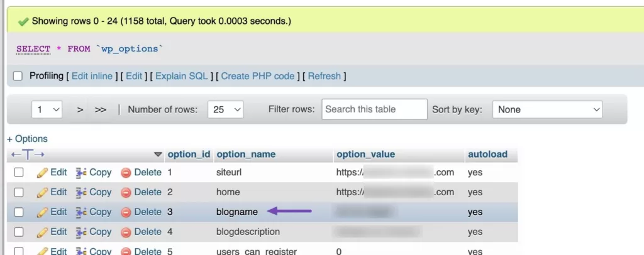Open the page number dropdown
The height and width of the screenshot is (255, 644).
point(47,109)
